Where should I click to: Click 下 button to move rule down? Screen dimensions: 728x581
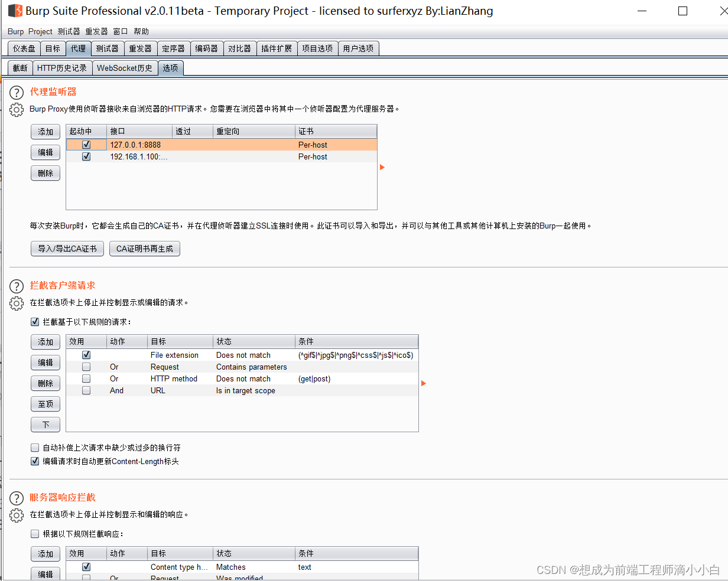tap(45, 425)
